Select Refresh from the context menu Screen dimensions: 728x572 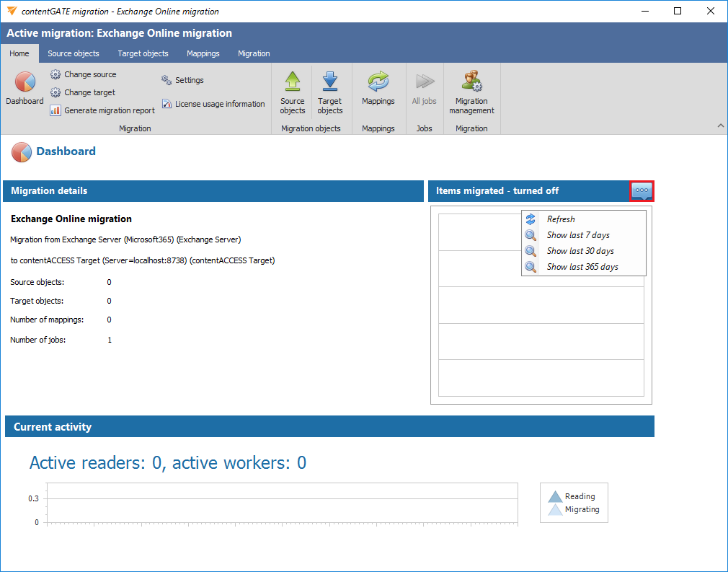(560, 219)
